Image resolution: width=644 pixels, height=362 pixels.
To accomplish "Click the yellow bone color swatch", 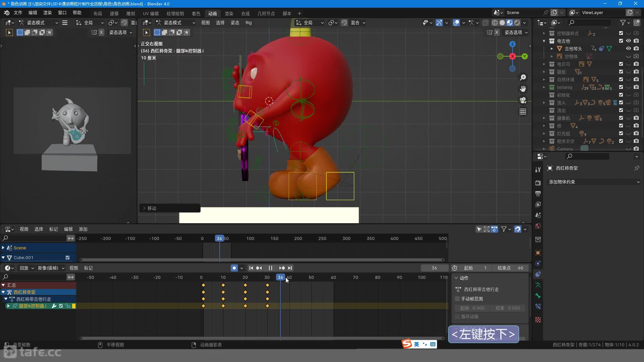I will (74, 306).
